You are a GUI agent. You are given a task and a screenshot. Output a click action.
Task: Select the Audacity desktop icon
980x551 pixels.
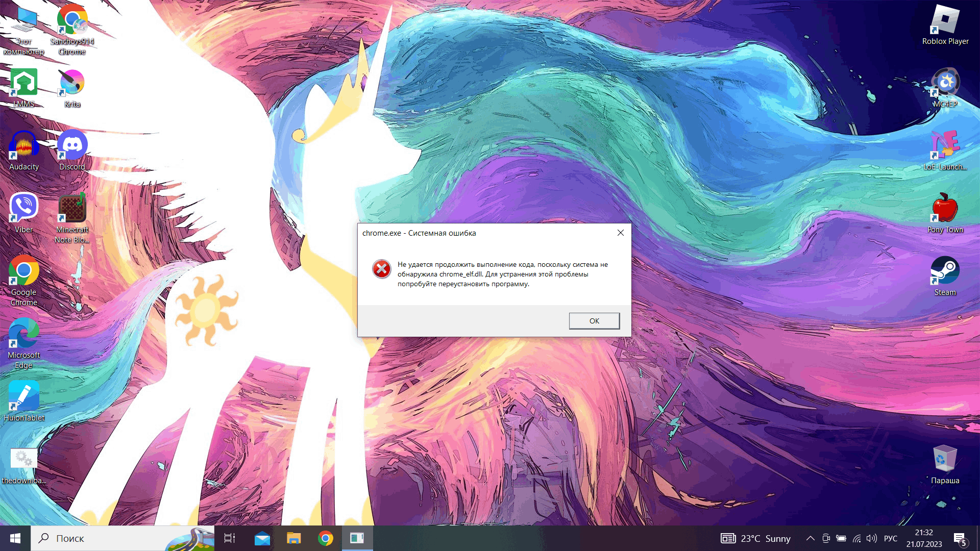pos(23,151)
